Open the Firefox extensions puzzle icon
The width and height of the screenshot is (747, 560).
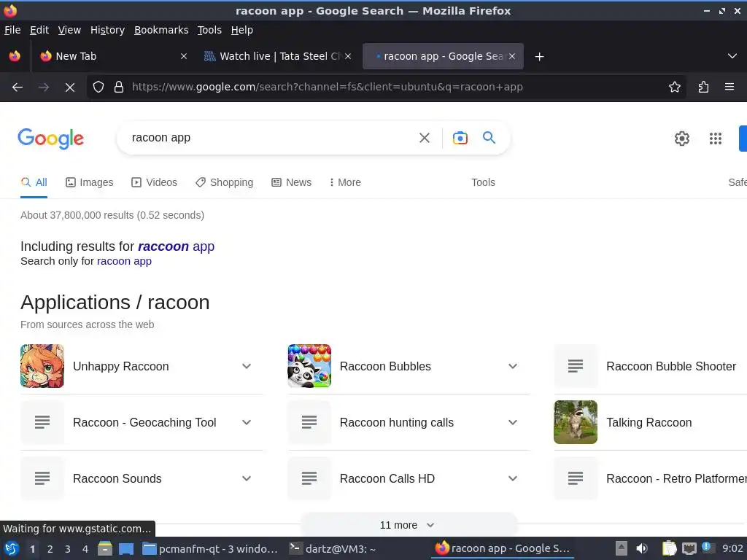click(703, 87)
